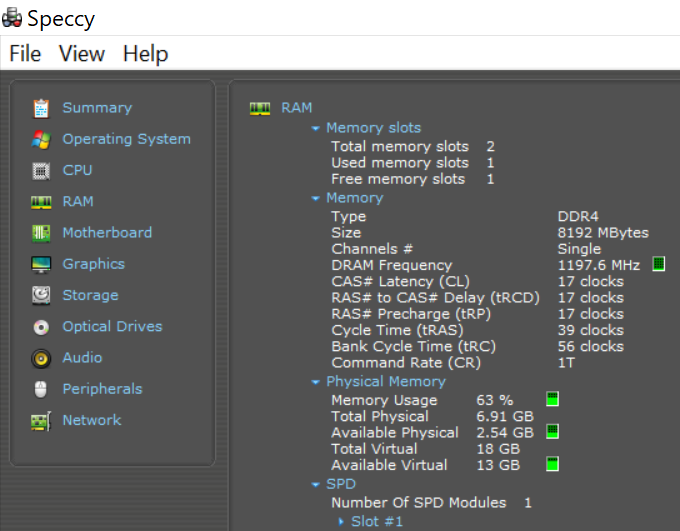Open the Optical Drives section
The height and width of the screenshot is (531, 680).
[112, 326]
